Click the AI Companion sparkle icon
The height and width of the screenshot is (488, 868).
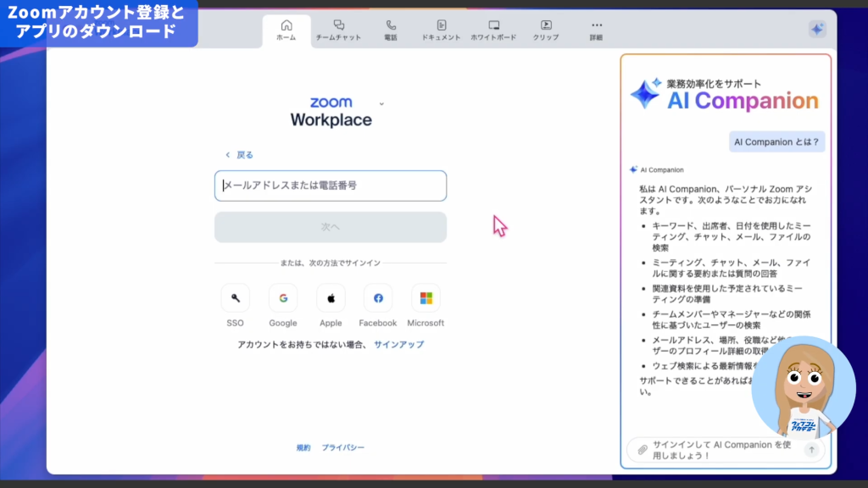[x=816, y=29]
